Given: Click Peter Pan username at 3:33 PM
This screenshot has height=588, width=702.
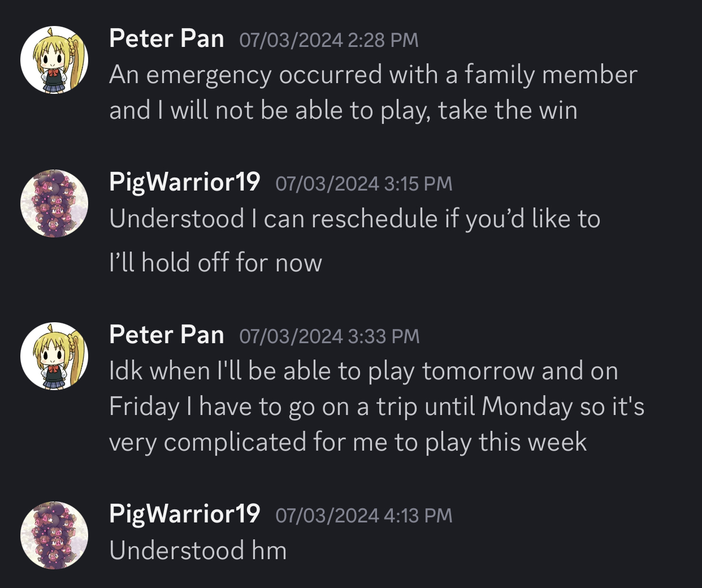Looking at the screenshot, I should click(167, 335).
